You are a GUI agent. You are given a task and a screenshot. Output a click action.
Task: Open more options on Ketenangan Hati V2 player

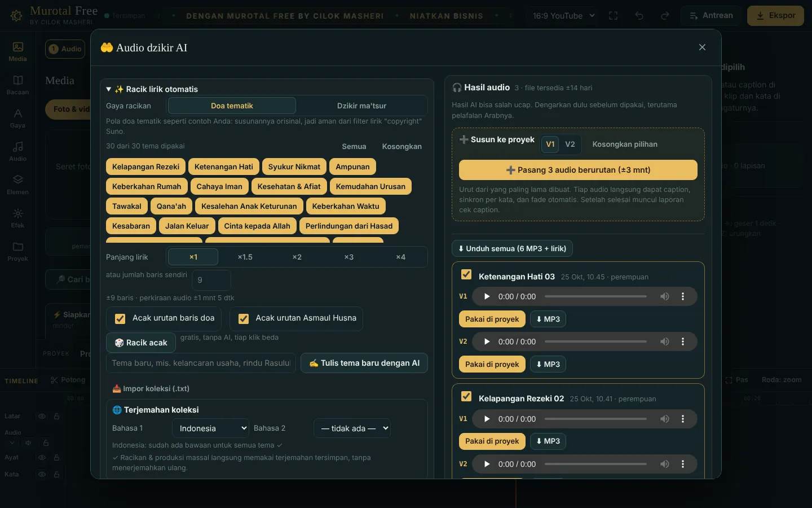coord(683,341)
